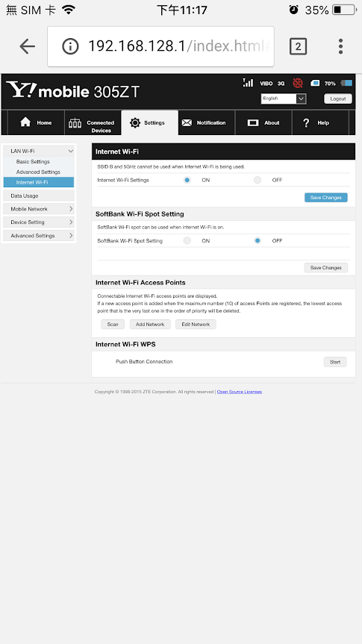Click the Help question mark icon

click(x=306, y=122)
